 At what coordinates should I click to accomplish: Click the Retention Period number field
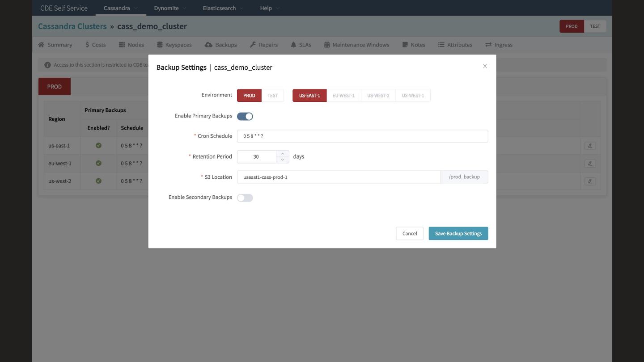tap(257, 156)
